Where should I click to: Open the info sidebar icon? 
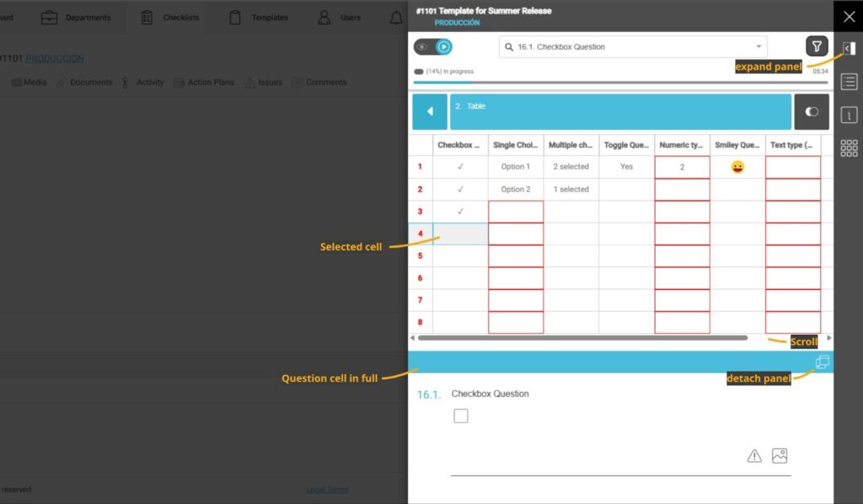(x=849, y=115)
